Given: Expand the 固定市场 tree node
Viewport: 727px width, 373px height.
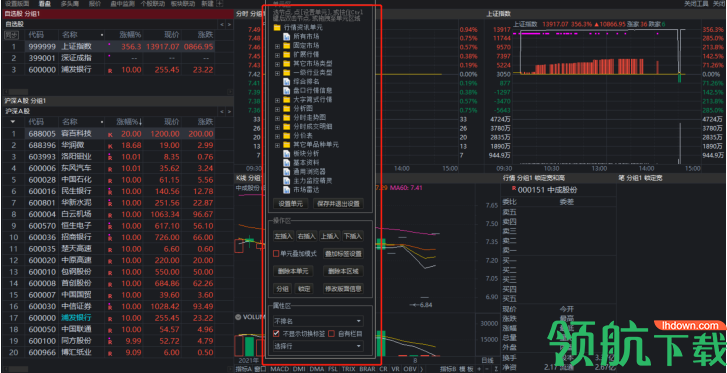Looking at the screenshot, I should pyautogui.click(x=277, y=45).
